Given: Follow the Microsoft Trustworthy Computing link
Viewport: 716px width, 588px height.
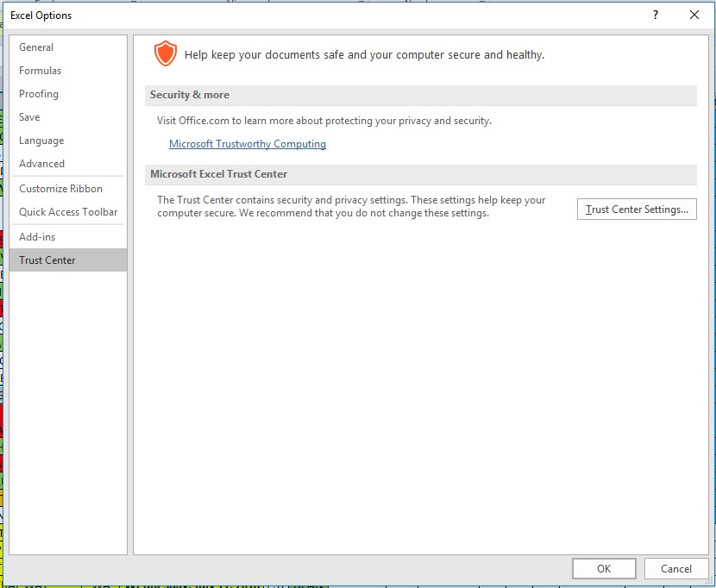Looking at the screenshot, I should pos(248,144).
